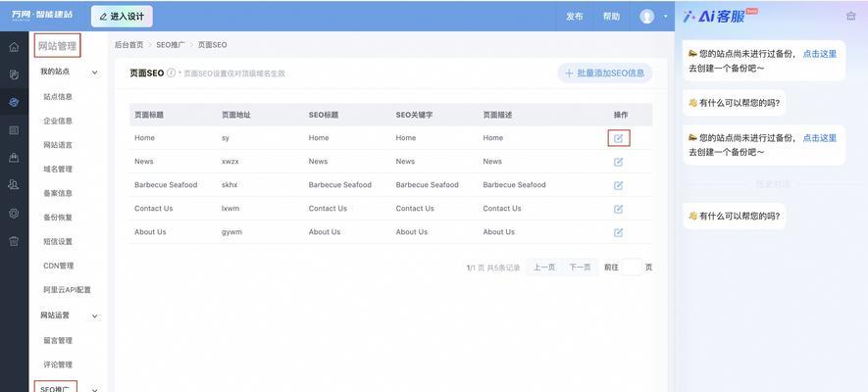The height and width of the screenshot is (392, 868).
Task: Click the 万网 智能建站 logo
Action: 42,14
